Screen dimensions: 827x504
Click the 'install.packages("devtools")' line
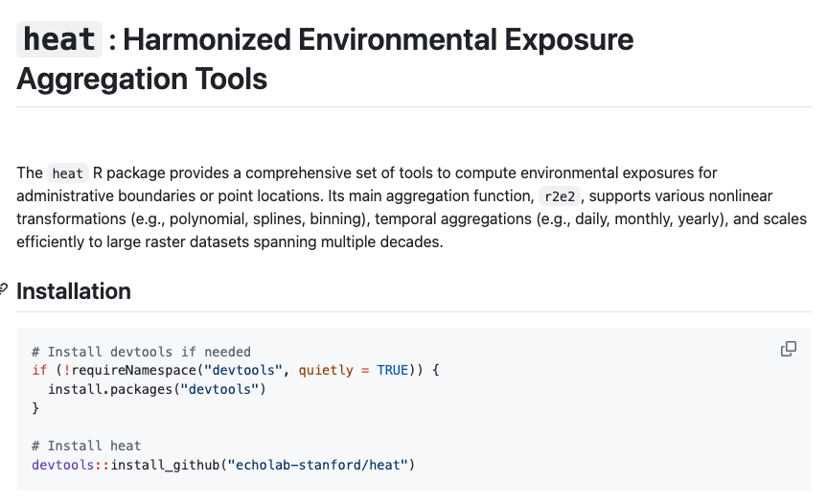tap(157, 389)
